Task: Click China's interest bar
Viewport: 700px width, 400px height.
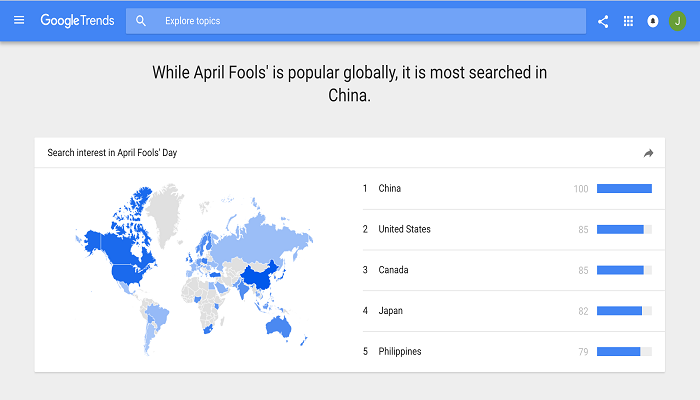Action: 624,189
